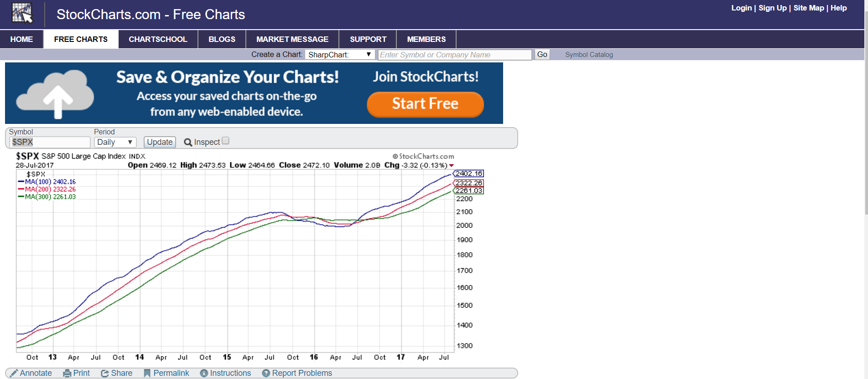Click the Report Problems link text
Viewport: 868px width, 379px height.
(302, 373)
